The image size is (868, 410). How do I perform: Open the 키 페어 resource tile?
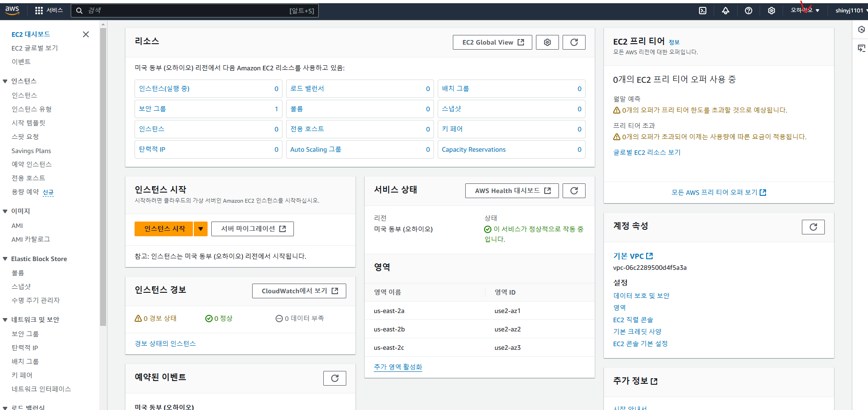pos(512,129)
